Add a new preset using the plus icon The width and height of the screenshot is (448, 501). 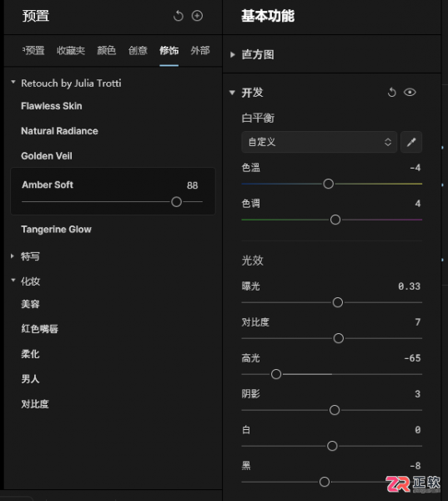coord(197,16)
